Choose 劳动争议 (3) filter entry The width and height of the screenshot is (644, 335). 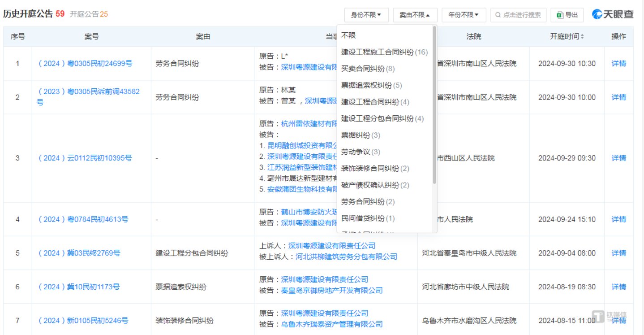click(x=361, y=152)
